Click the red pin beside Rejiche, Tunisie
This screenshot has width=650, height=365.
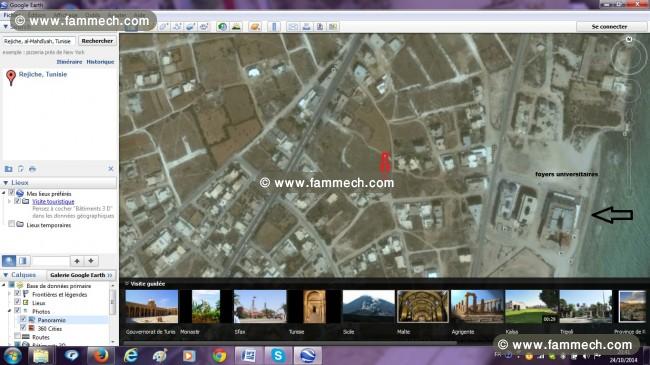pos(11,78)
